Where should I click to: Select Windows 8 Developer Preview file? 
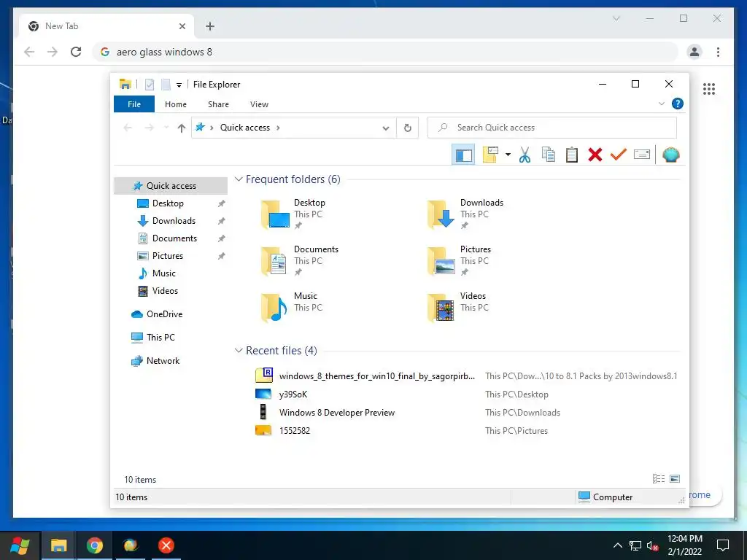click(337, 413)
